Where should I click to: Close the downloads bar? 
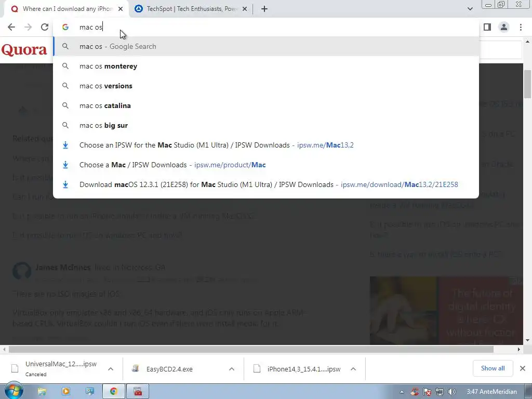tap(523, 368)
